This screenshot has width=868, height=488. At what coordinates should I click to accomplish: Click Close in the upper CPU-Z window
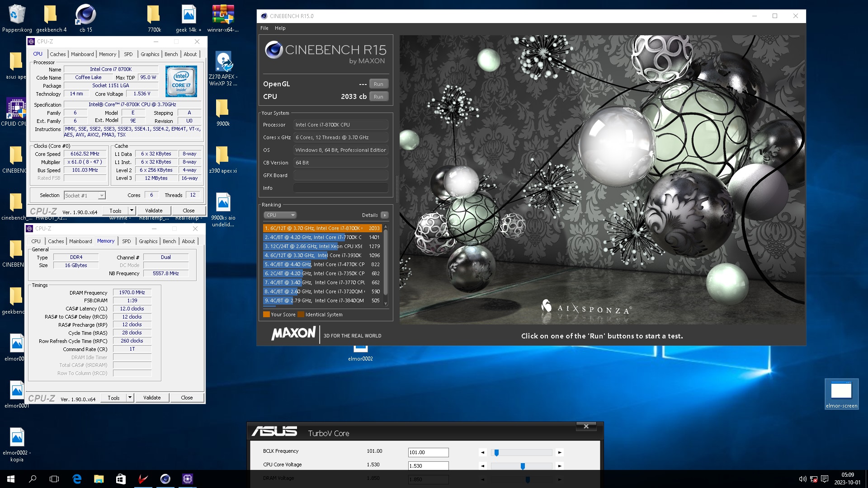189,211
